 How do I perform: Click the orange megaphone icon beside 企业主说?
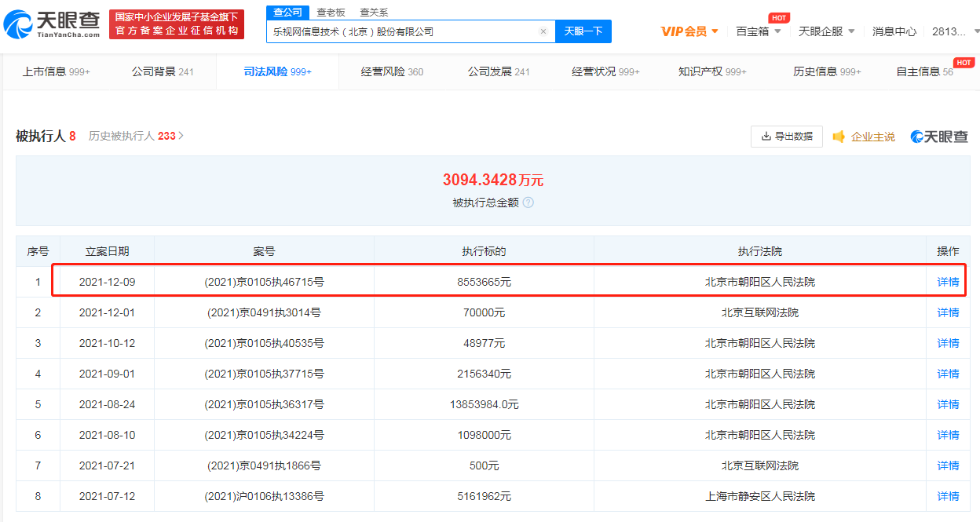click(x=839, y=136)
